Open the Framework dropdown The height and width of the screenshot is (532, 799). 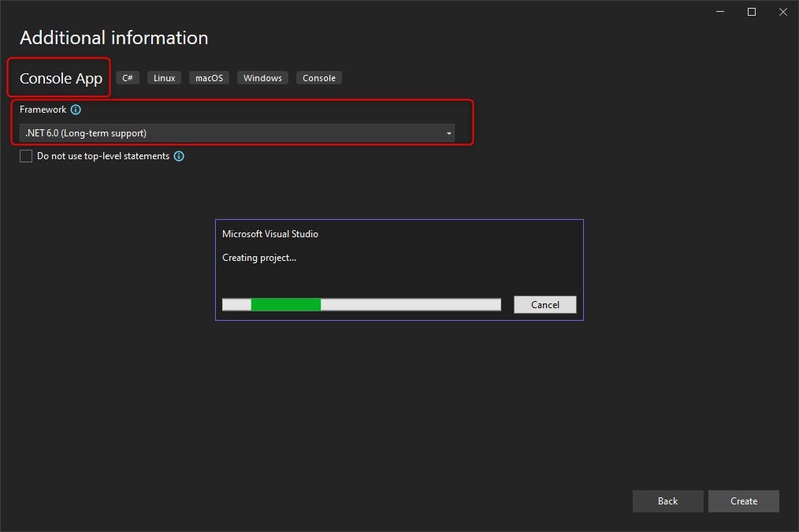(236, 132)
